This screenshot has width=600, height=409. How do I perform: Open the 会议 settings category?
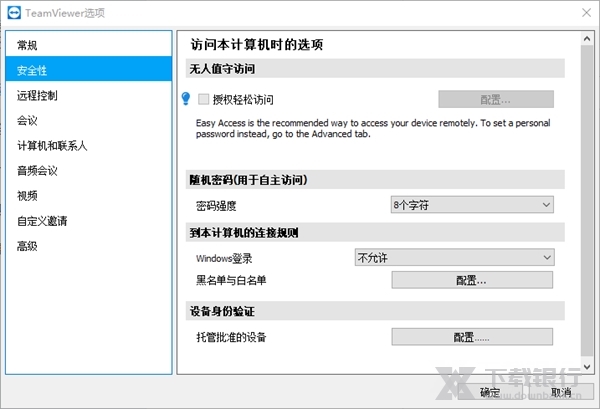coord(89,121)
